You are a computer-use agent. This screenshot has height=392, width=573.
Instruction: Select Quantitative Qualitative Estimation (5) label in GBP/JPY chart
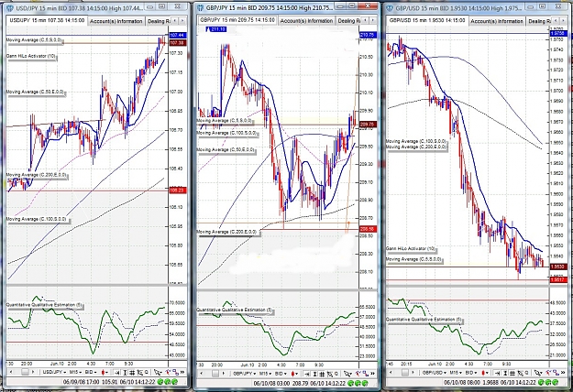[235, 310]
